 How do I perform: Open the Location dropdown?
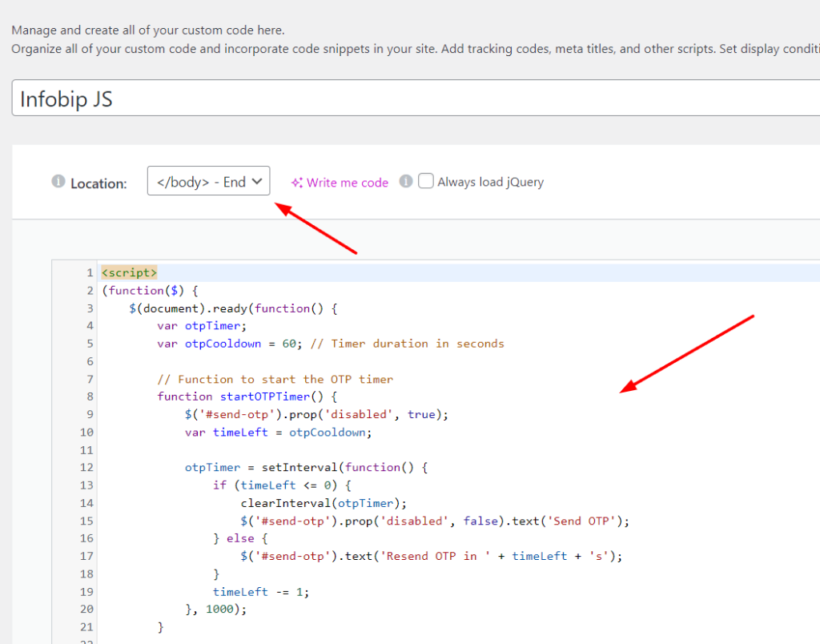pos(208,181)
